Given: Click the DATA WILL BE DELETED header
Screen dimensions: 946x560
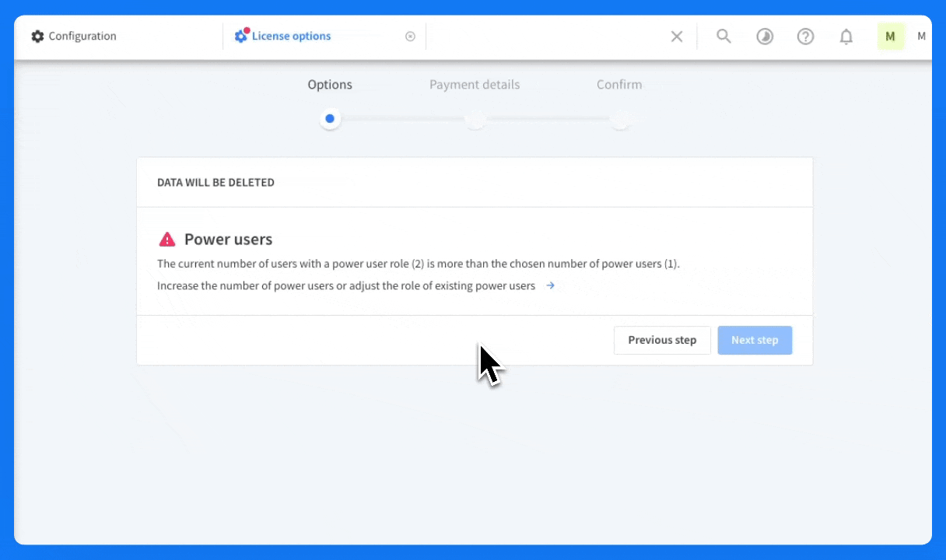Looking at the screenshot, I should [x=215, y=183].
